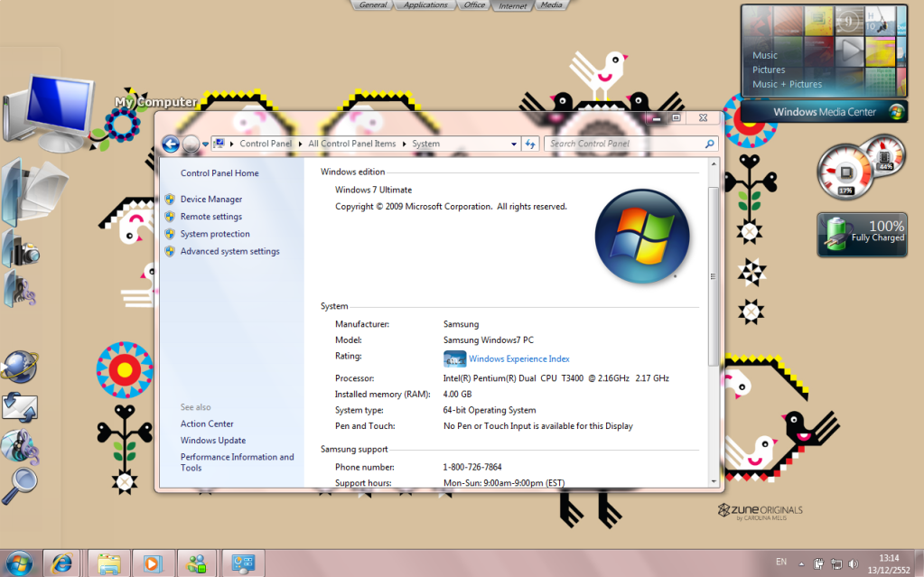
Task: Expand arrow after Control Panel breadcrumb
Action: 301,144
